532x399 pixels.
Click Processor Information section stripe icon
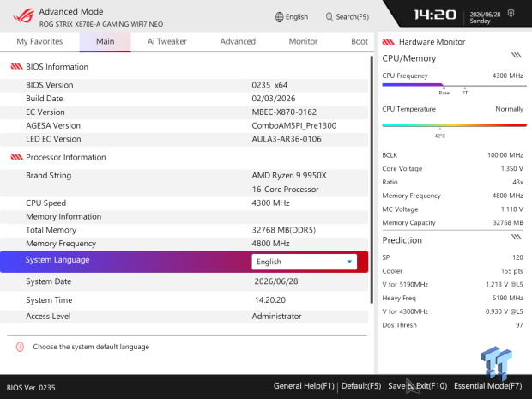[16, 157]
